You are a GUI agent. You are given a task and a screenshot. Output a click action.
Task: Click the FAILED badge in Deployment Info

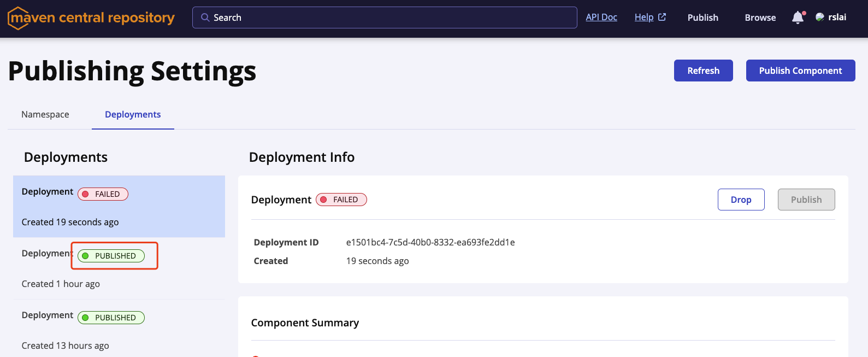point(341,200)
